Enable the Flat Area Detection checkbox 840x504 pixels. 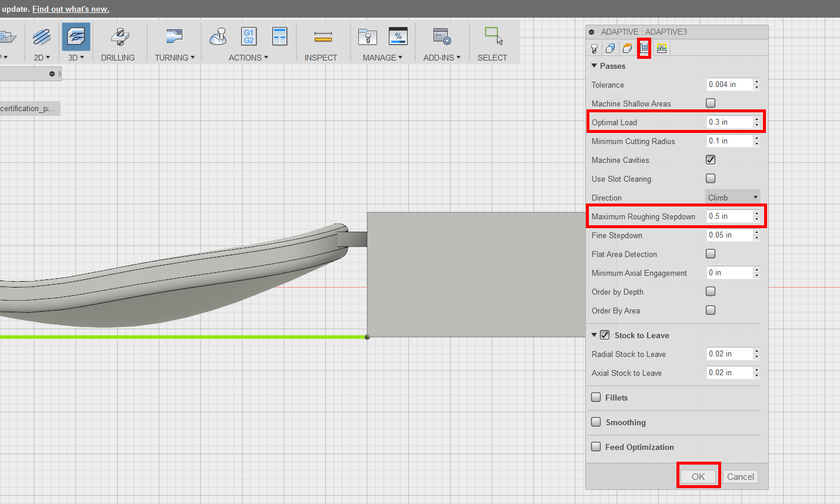pyautogui.click(x=711, y=254)
